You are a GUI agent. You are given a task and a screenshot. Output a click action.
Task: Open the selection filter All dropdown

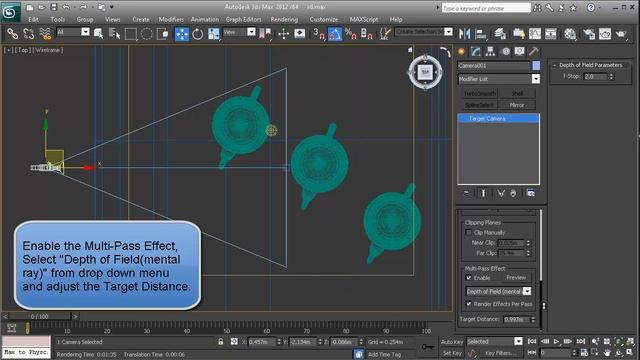[85, 32]
